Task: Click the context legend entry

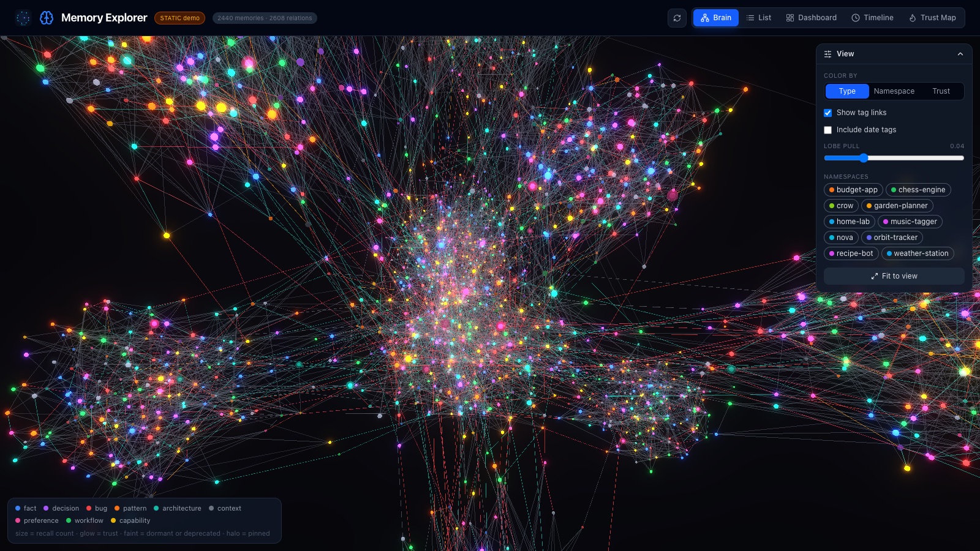Action: click(225, 508)
